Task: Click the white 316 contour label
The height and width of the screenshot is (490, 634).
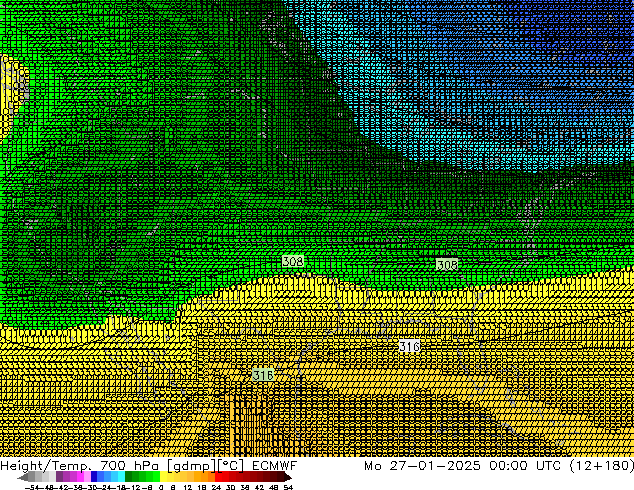Action: coord(410,346)
